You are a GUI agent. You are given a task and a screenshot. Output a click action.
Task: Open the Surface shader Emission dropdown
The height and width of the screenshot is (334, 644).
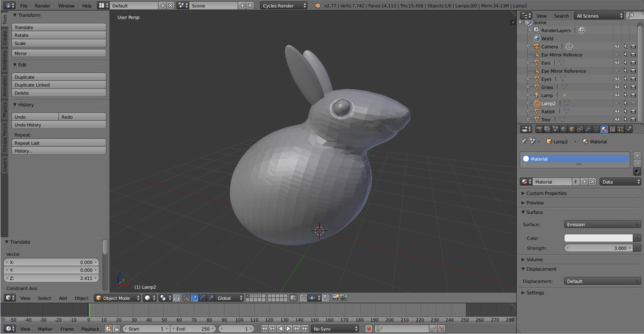602,224
